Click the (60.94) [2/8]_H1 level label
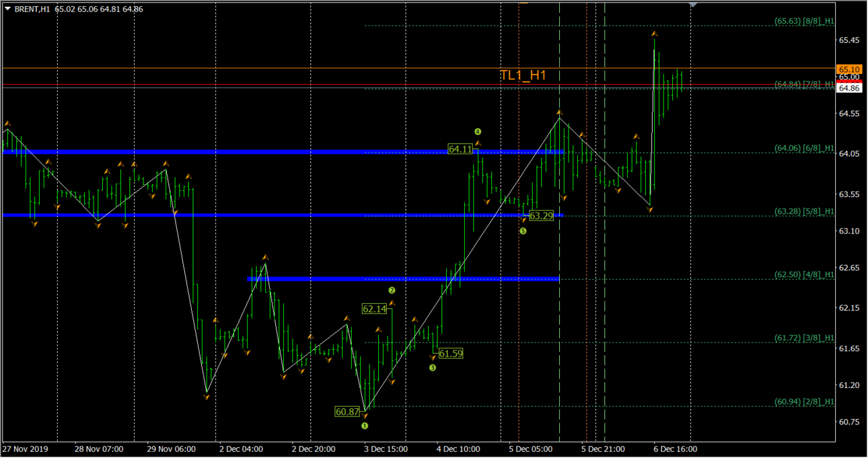Screen dimensions: 868x458 [805, 402]
